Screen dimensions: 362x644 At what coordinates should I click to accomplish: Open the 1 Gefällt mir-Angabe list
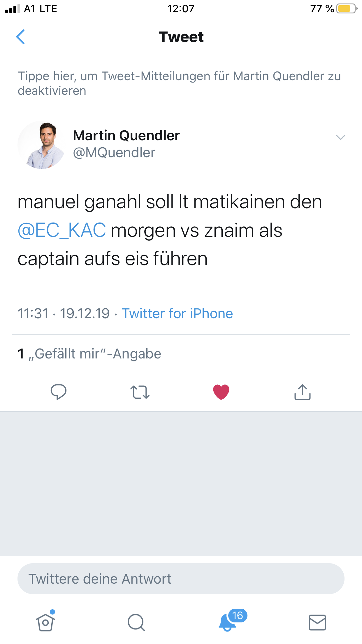coord(89,354)
